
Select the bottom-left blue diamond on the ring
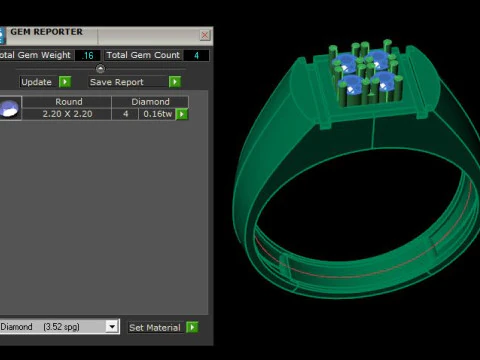351,85
